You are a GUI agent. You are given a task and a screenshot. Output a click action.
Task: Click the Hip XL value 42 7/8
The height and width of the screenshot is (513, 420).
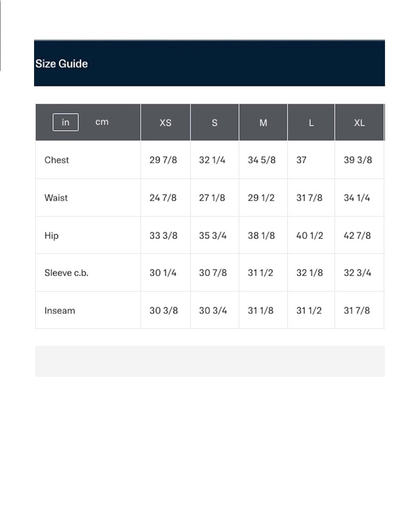point(357,236)
